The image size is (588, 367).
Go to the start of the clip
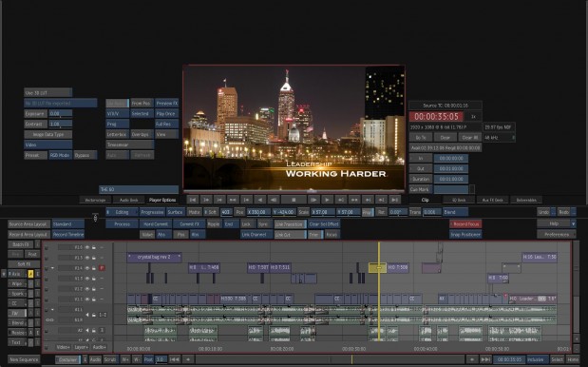tap(193, 200)
